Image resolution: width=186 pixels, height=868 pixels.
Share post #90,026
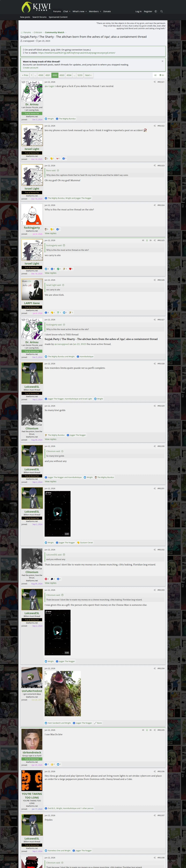point(155,280)
